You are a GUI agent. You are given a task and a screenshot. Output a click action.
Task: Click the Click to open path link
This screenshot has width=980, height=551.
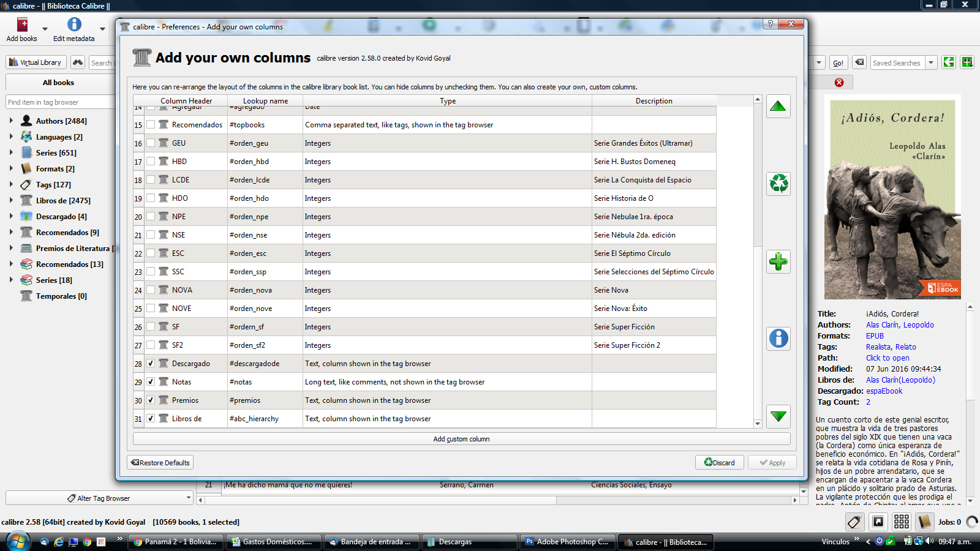tap(888, 358)
